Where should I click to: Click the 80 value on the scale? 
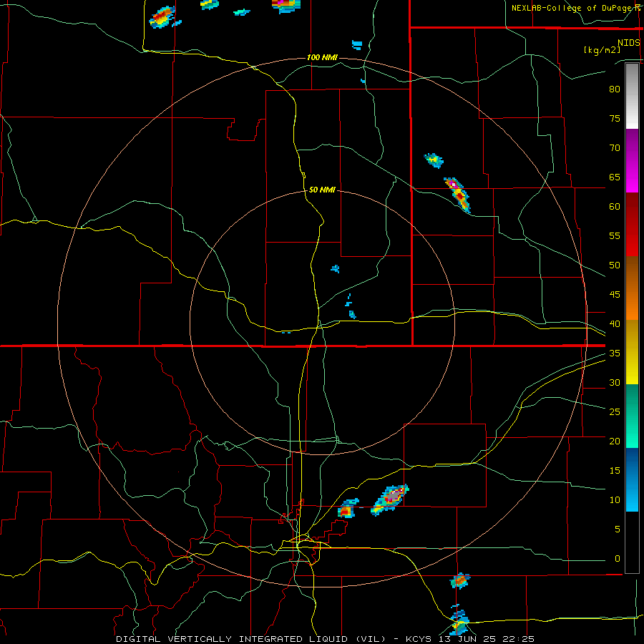click(x=615, y=89)
